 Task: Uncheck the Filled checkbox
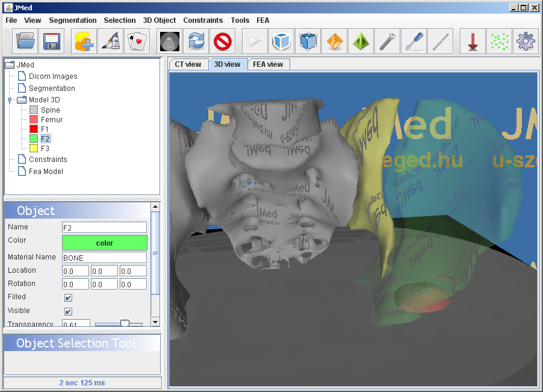pos(69,297)
